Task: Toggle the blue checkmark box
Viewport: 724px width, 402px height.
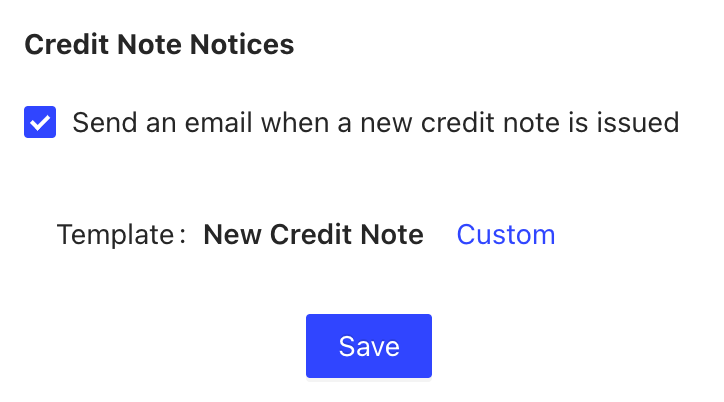Action: pyautogui.click(x=40, y=123)
